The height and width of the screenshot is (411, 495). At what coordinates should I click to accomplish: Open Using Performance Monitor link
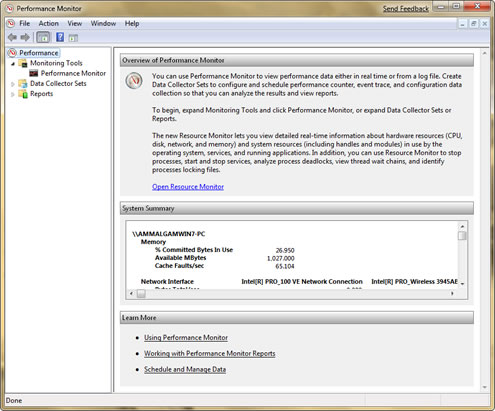186,337
